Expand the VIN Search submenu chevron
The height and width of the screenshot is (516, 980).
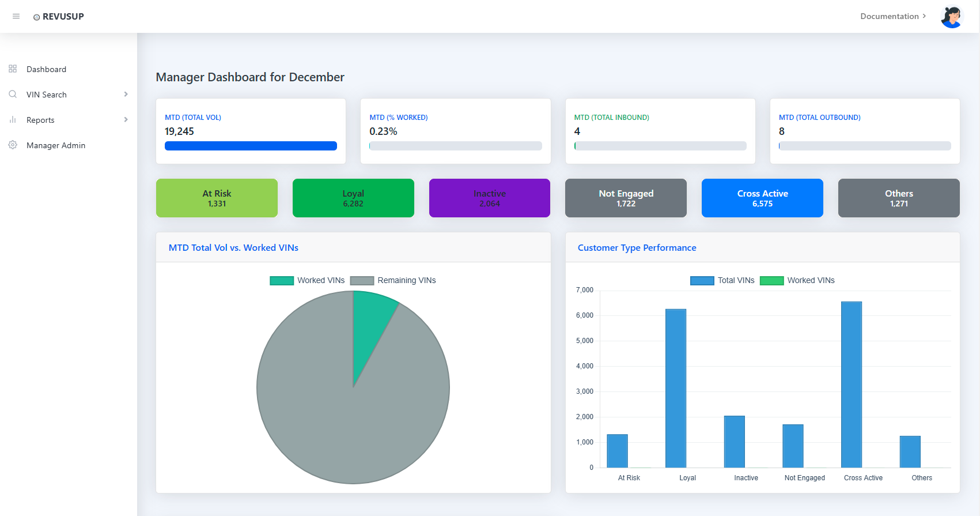pos(126,95)
